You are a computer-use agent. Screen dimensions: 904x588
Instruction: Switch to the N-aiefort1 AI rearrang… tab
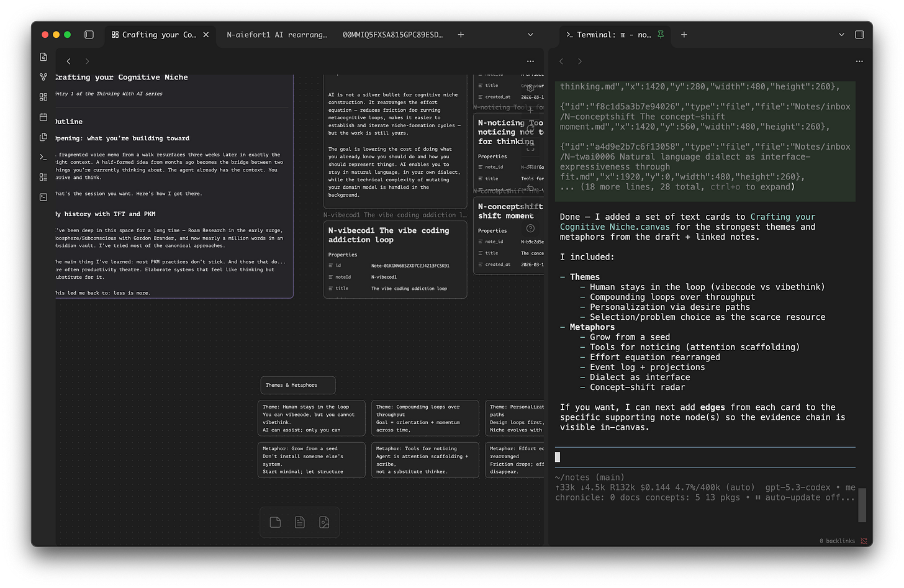(276, 35)
